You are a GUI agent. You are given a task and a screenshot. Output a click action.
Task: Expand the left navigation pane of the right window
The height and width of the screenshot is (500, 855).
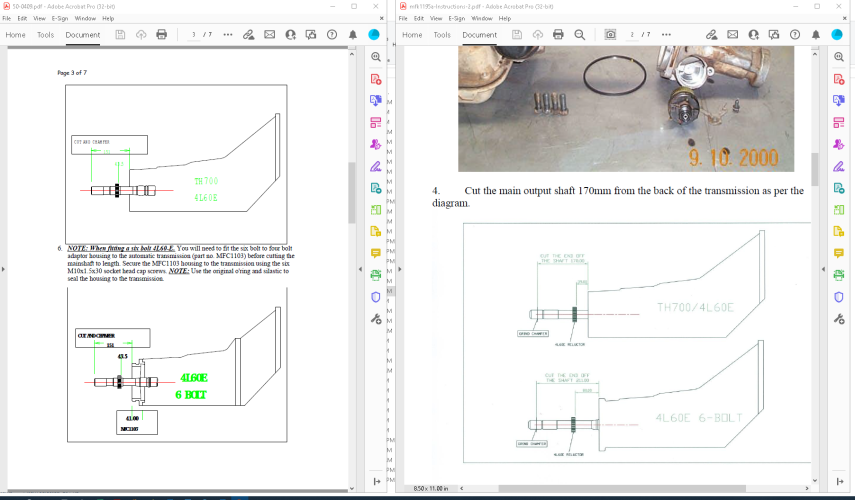(400, 269)
